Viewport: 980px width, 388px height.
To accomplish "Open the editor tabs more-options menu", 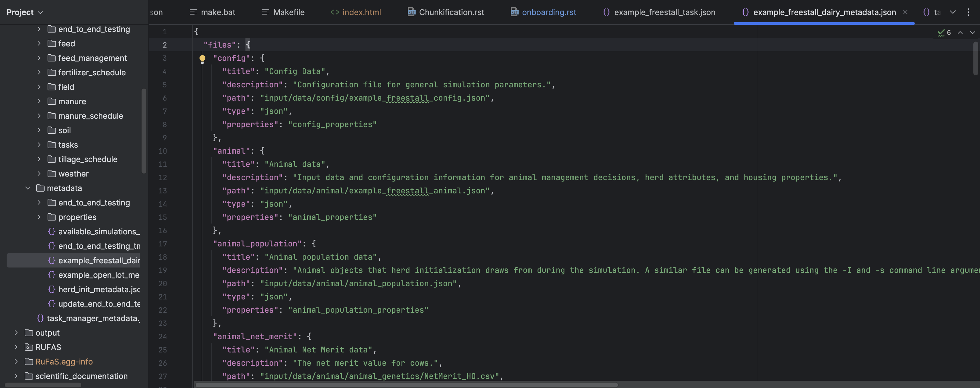I will (x=969, y=12).
